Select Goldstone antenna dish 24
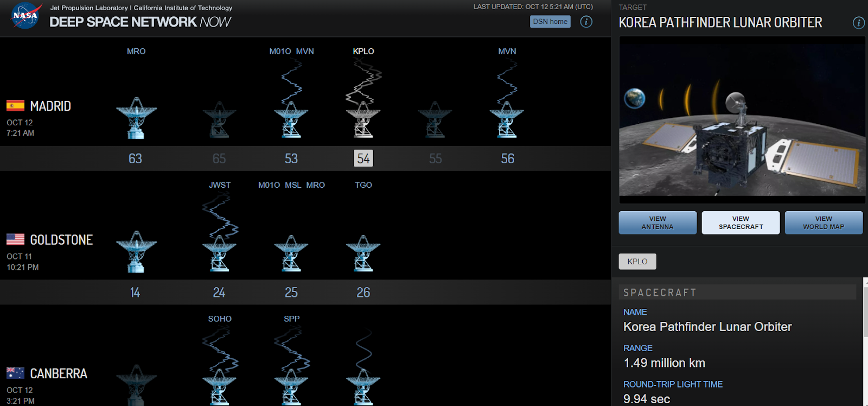The width and height of the screenshot is (868, 406). tap(219, 253)
